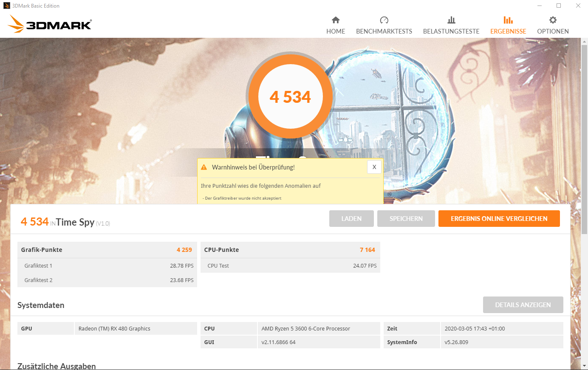This screenshot has width=588, height=370.
Task: Click the Grafiktest 1 row
Action: [x=107, y=265]
